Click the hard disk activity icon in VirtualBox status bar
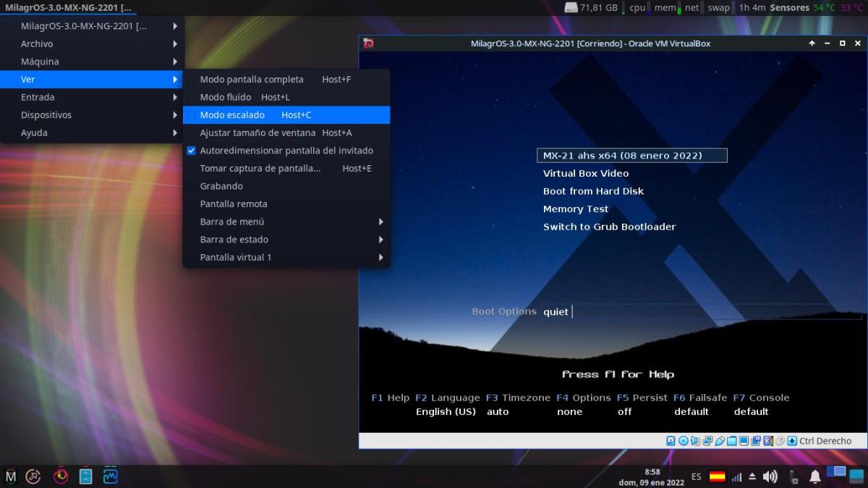868x488 pixels. point(671,441)
